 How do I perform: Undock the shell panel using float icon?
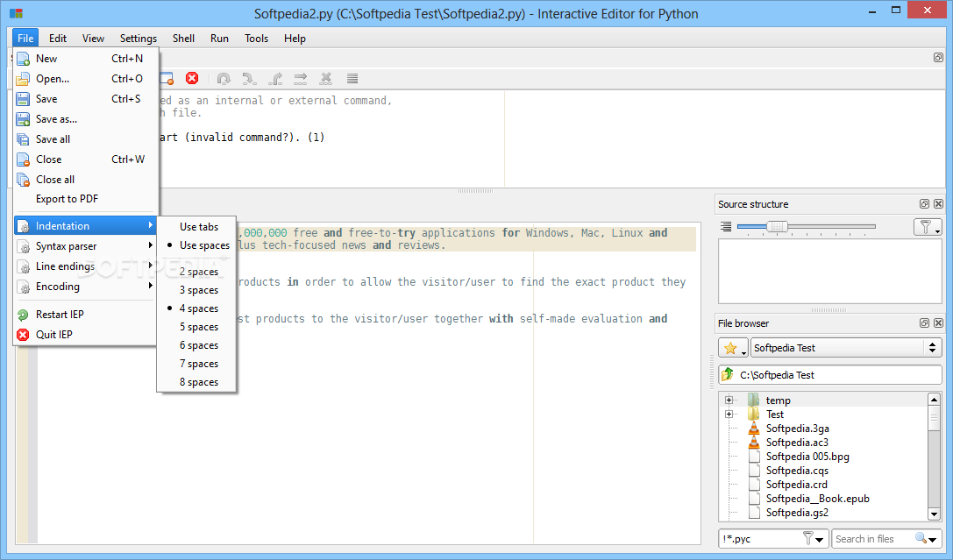(x=938, y=58)
